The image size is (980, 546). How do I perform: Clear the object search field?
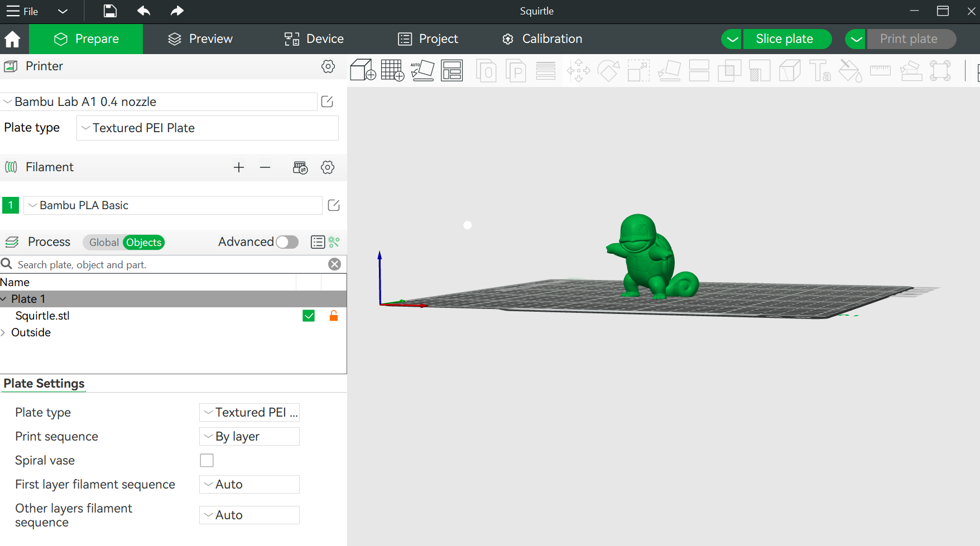pyautogui.click(x=335, y=264)
